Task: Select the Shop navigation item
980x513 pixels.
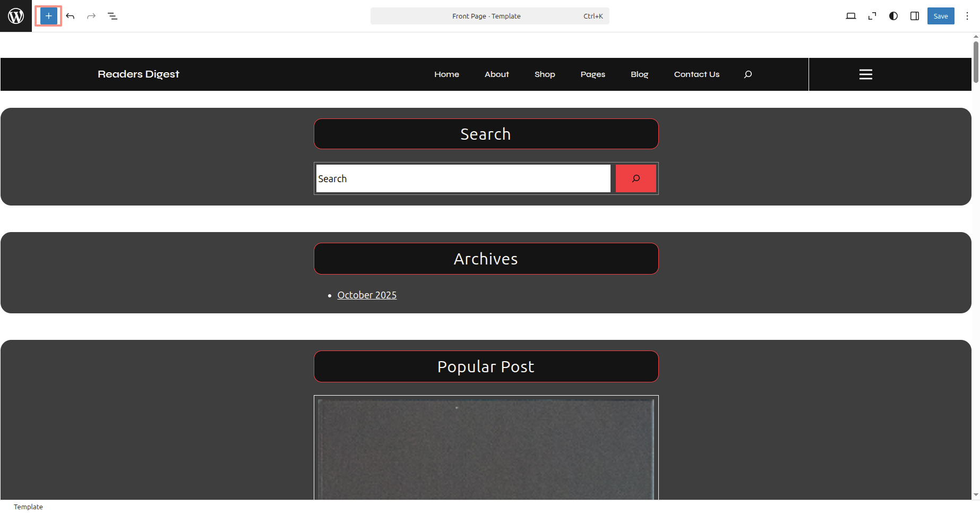Action: (545, 74)
